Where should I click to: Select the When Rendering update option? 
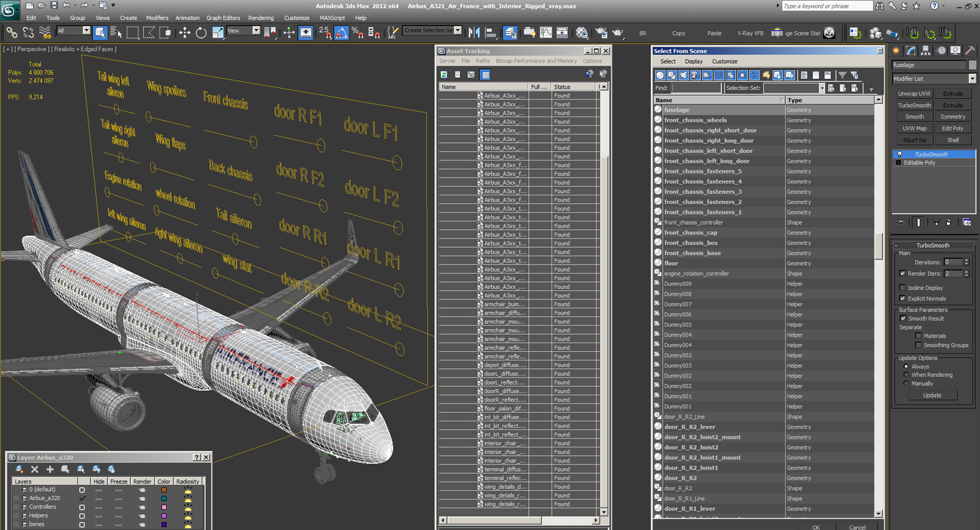(x=906, y=375)
